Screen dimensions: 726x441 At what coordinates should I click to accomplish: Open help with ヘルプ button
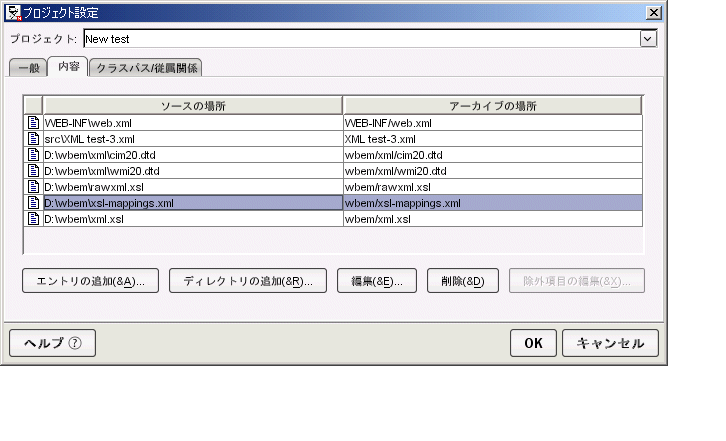52,343
